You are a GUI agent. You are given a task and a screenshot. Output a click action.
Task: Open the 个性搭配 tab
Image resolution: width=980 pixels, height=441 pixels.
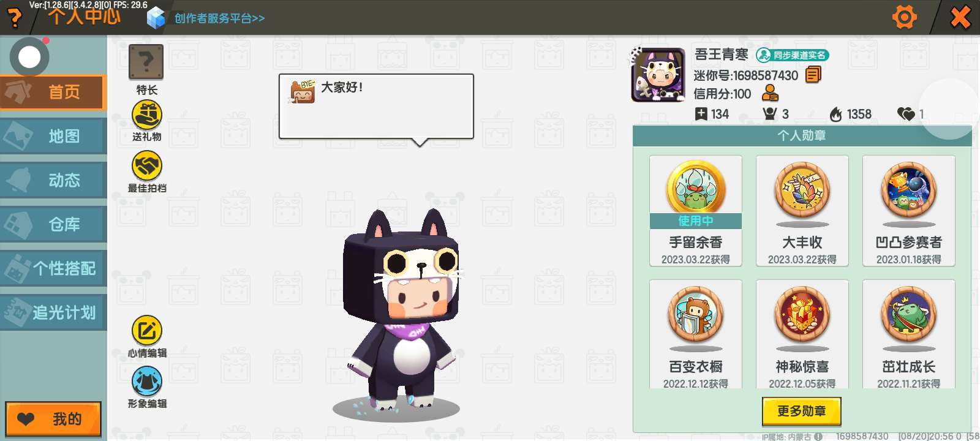tap(53, 268)
